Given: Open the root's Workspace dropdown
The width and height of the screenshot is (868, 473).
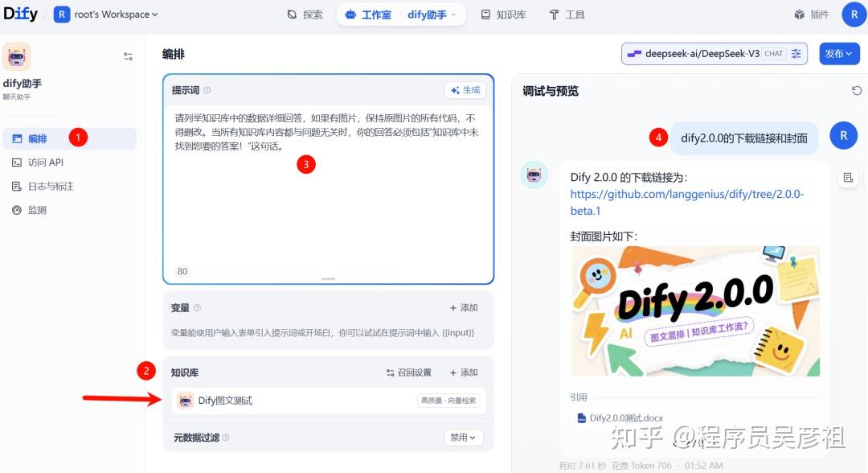Looking at the screenshot, I should click(x=105, y=14).
